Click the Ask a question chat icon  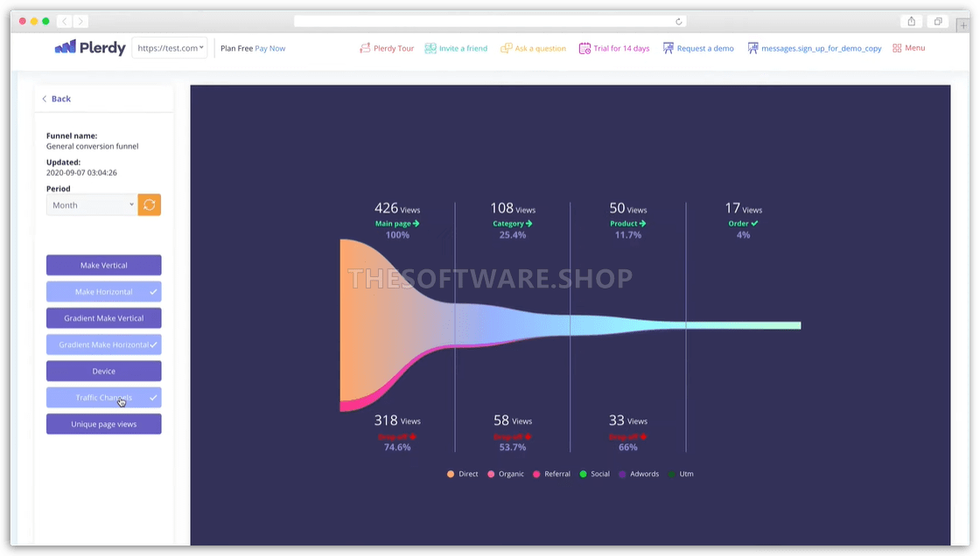tap(506, 48)
